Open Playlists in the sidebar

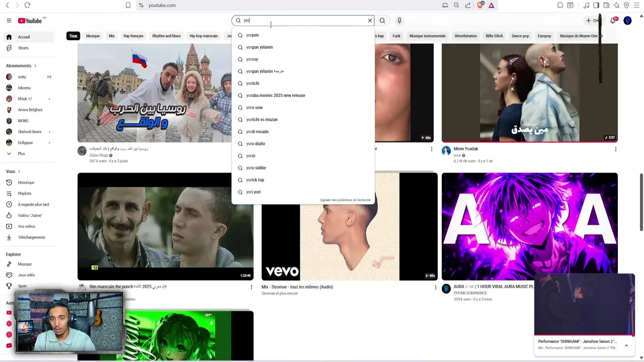(x=28, y=194)
